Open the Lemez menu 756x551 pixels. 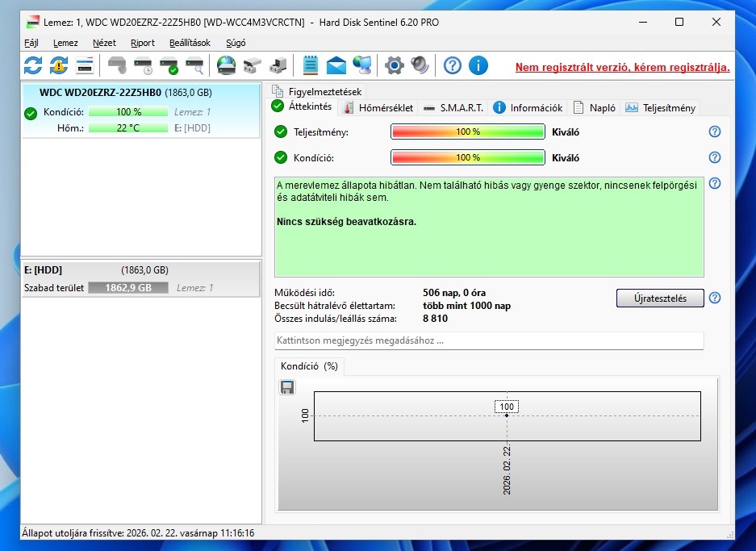pos(65,43)
